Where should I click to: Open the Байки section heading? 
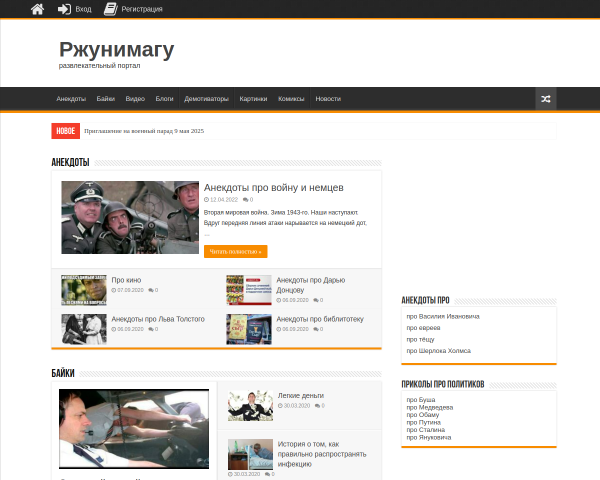point(63,373)
